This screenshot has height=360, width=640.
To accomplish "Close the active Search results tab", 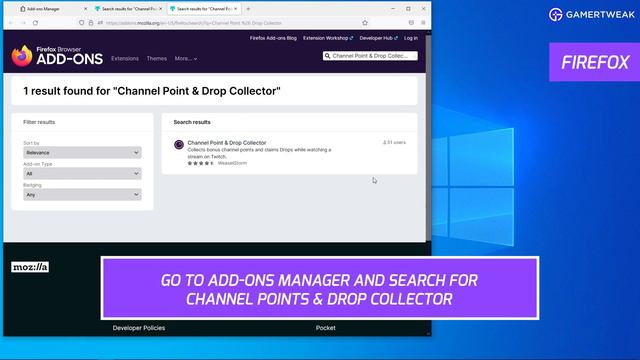I will [x=236, y=9].
